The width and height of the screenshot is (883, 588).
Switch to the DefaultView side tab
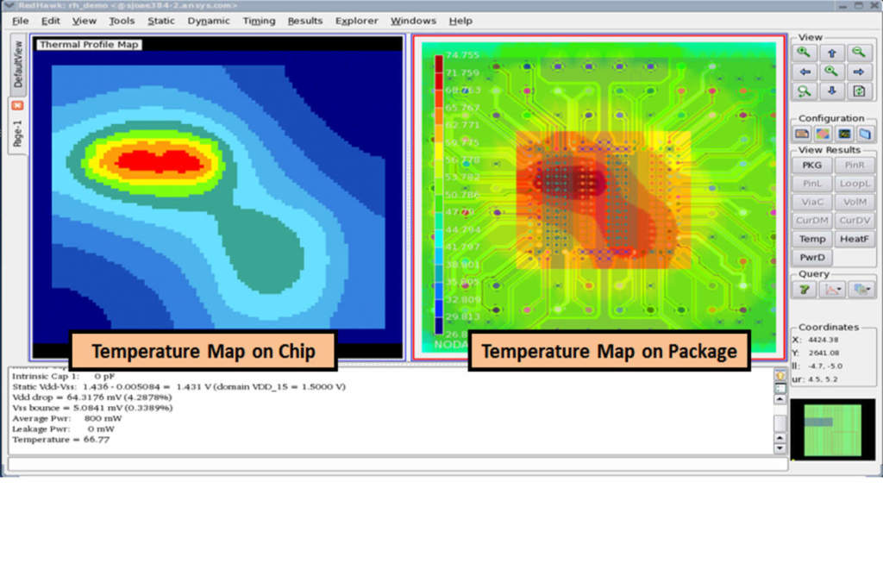coord(18,64)
